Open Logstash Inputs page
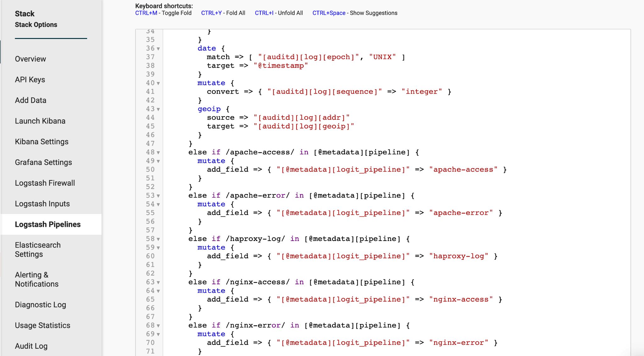Viewport: 644px width, 356px height. [42, 204]
